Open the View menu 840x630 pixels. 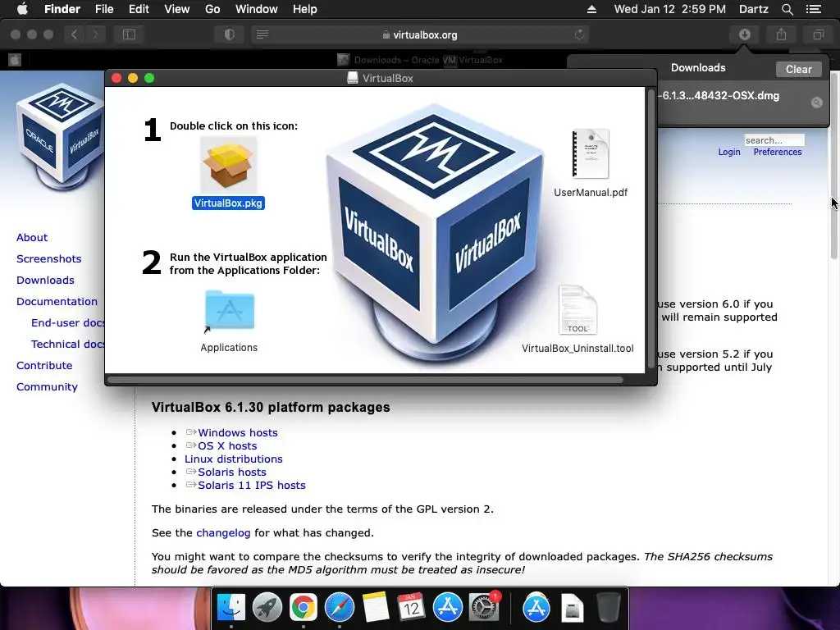click(x=177, y=9)
